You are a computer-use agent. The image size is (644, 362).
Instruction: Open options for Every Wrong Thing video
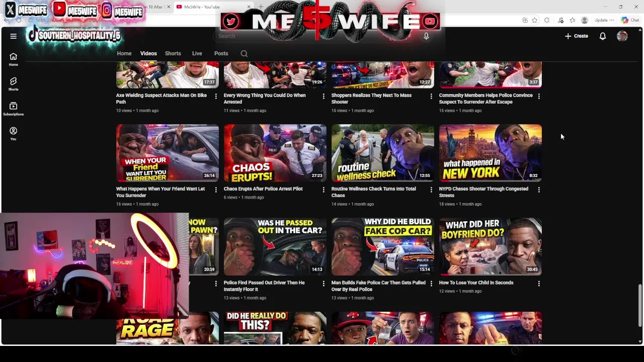click(324, 96)
